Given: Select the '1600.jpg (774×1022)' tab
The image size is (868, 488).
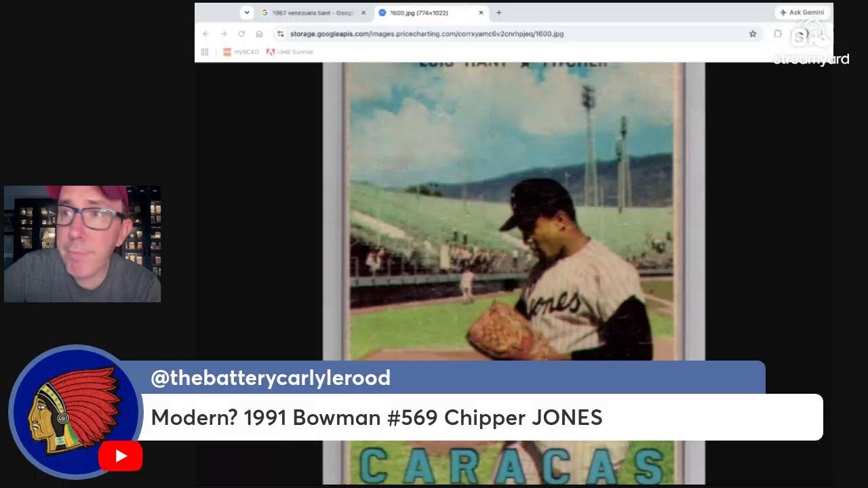Looking at the screenshot, I should 431,12.
